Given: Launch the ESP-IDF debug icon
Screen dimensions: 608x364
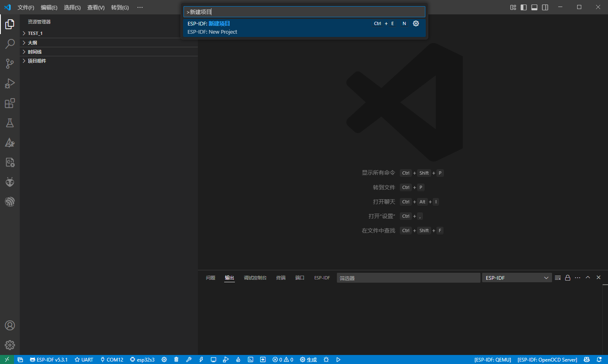Looking at the screenshot, I should pyautogui.click(x=226, y=359).
